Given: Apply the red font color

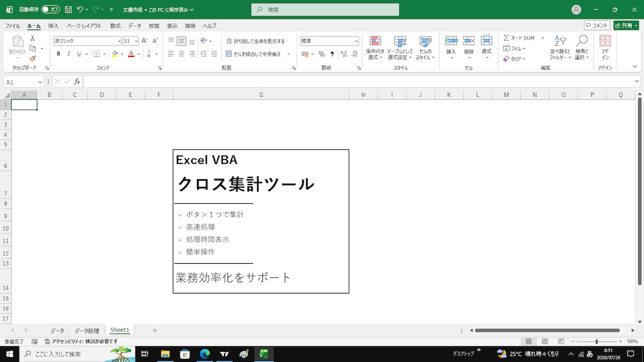Looking at the screenshot, I should pyautogui.click(x=131, y=54).
